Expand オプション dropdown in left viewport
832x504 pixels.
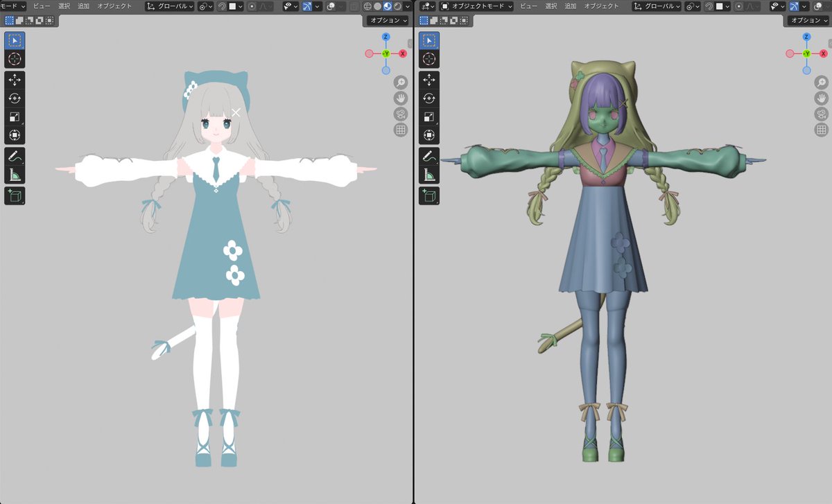387,20
